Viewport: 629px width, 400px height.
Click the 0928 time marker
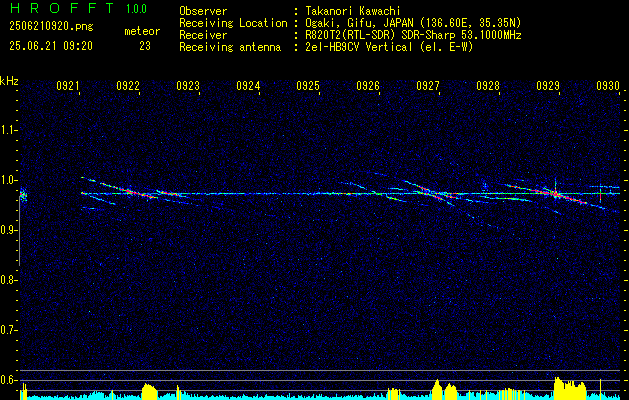488,86
